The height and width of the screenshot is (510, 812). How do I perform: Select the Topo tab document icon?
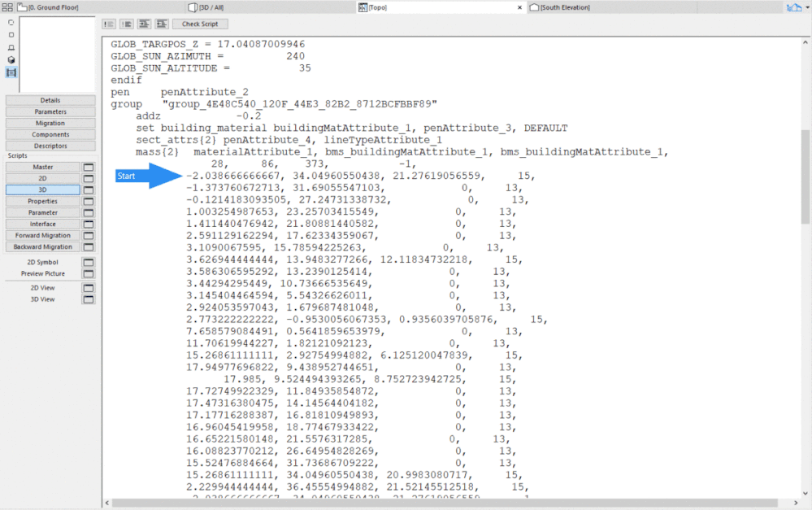[364, 7]
